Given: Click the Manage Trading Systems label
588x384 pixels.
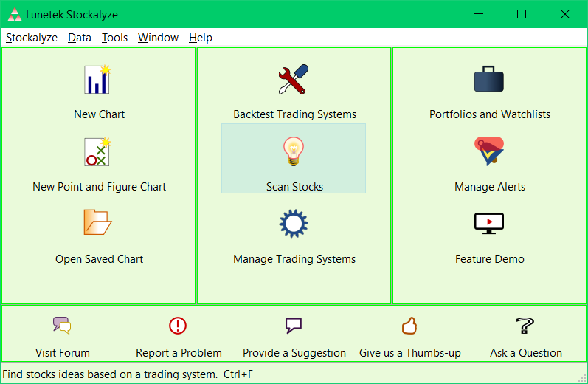Looking at the screenshot, I should click(x=294, y=259).
